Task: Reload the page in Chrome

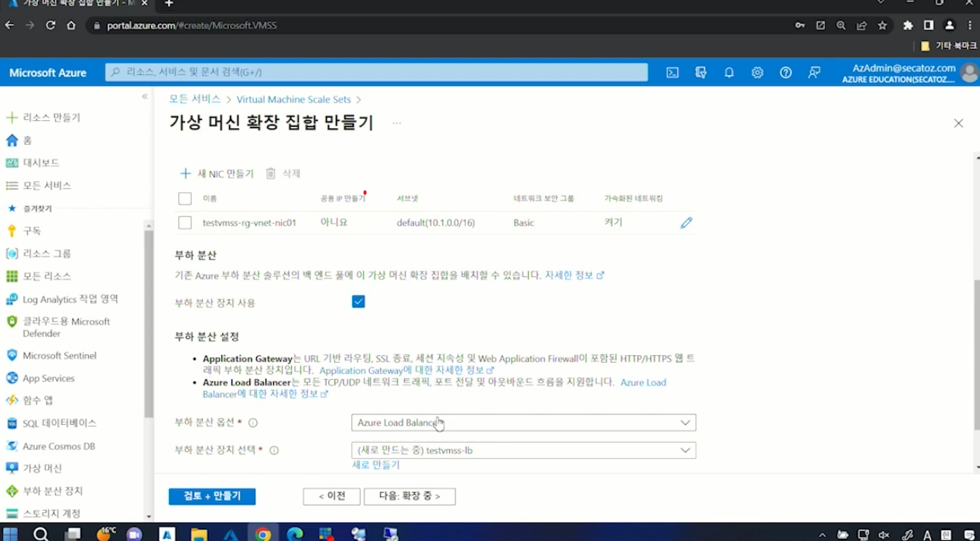Action: point(50,26)
